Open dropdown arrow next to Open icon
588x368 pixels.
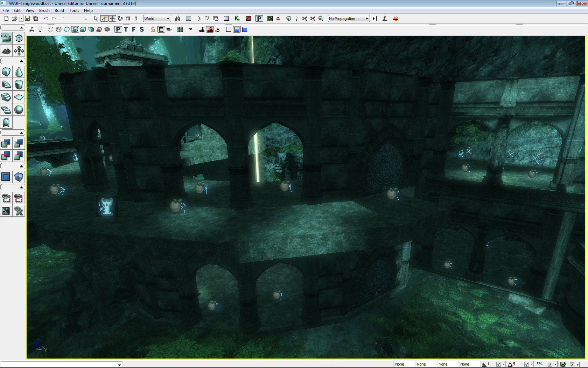coord(21,19)
